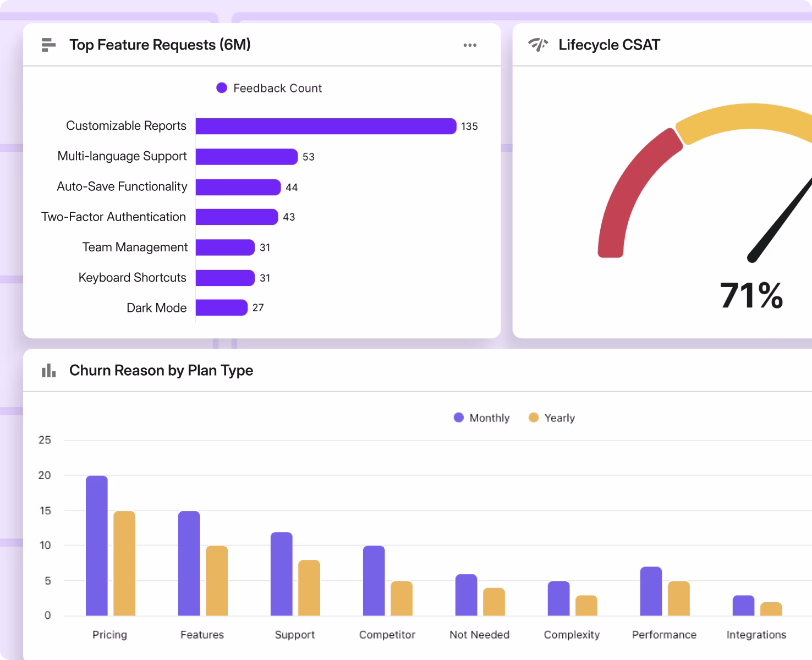Click the Monthly bar for Not Needed
Viewport: 812px width, 660px height.
point(467,595)
